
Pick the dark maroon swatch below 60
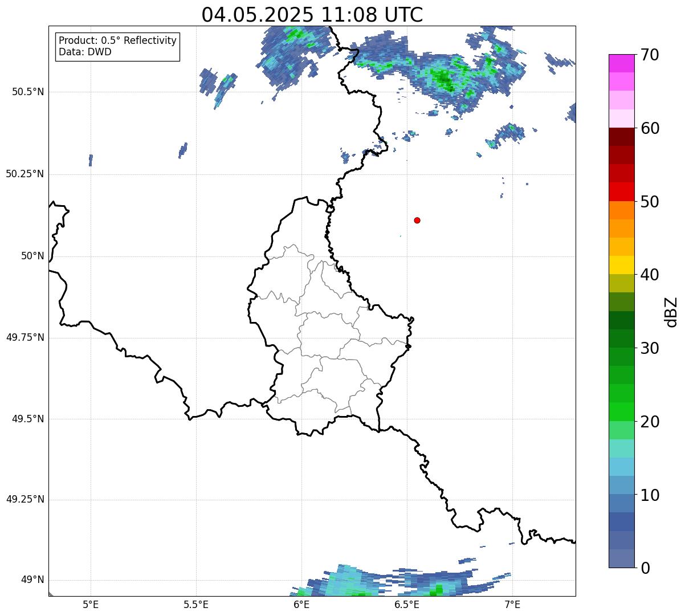click(621, 137)
